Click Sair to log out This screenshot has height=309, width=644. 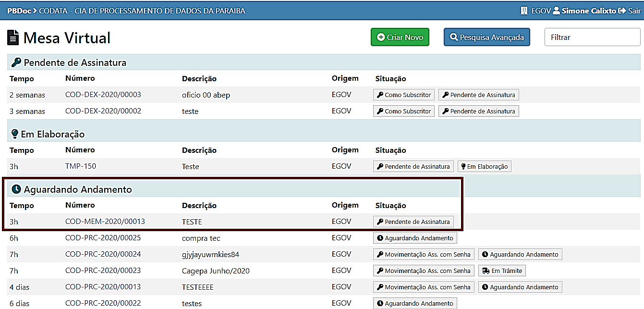click(634, 11)
